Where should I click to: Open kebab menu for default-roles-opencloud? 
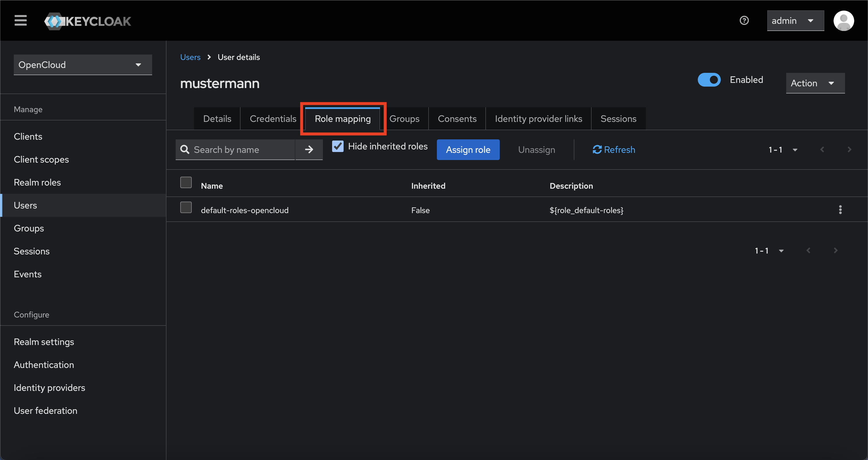click(x=840, y=210)
